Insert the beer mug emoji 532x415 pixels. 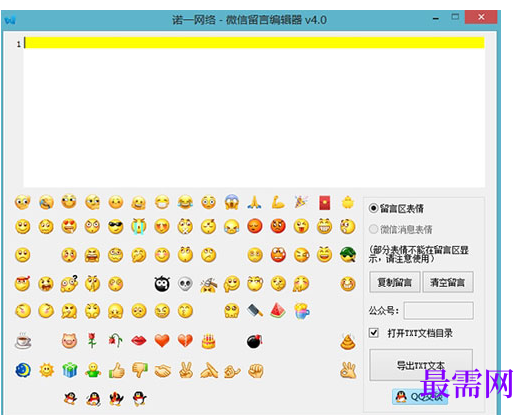tap(302, 311)
